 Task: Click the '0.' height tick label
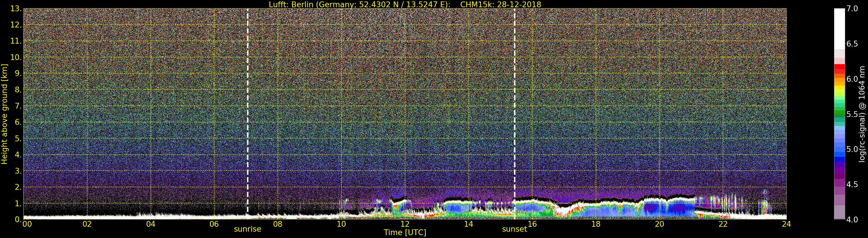click(x=18, y=220)
